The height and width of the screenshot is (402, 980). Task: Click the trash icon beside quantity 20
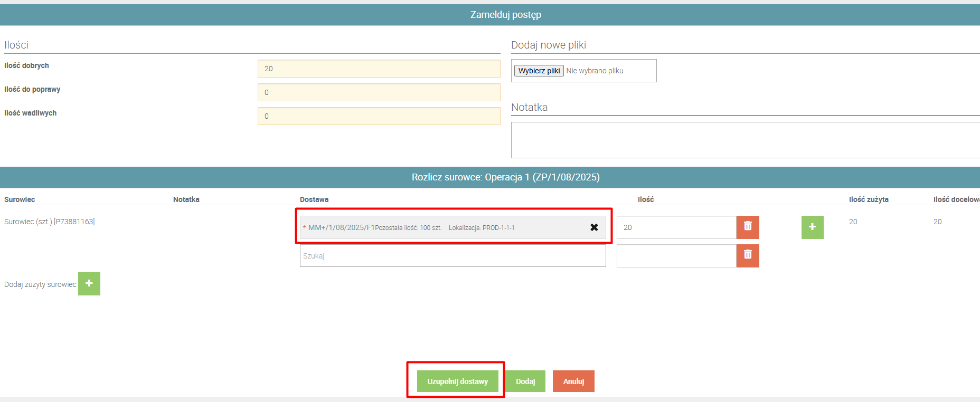[x=748, y=227]
